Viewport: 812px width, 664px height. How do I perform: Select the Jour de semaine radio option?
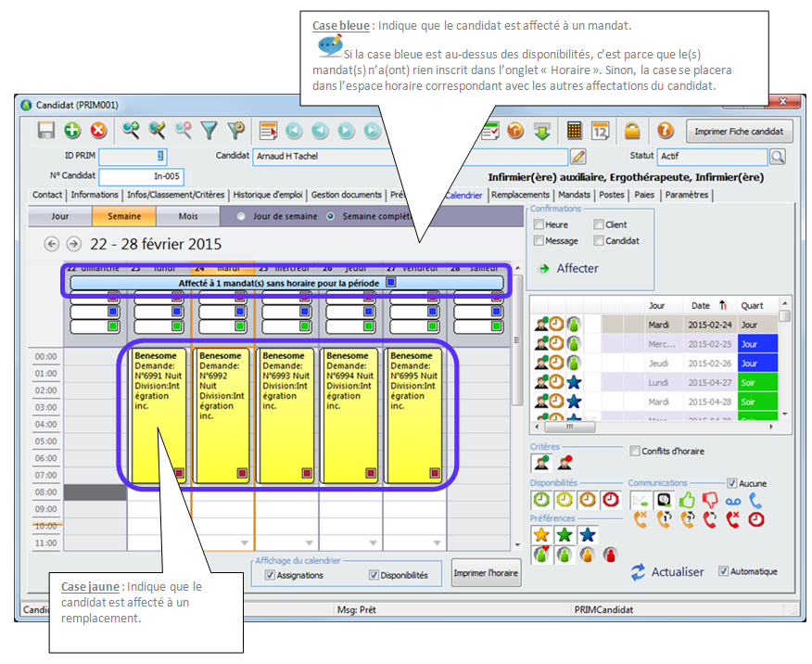[x=242, y=217]
